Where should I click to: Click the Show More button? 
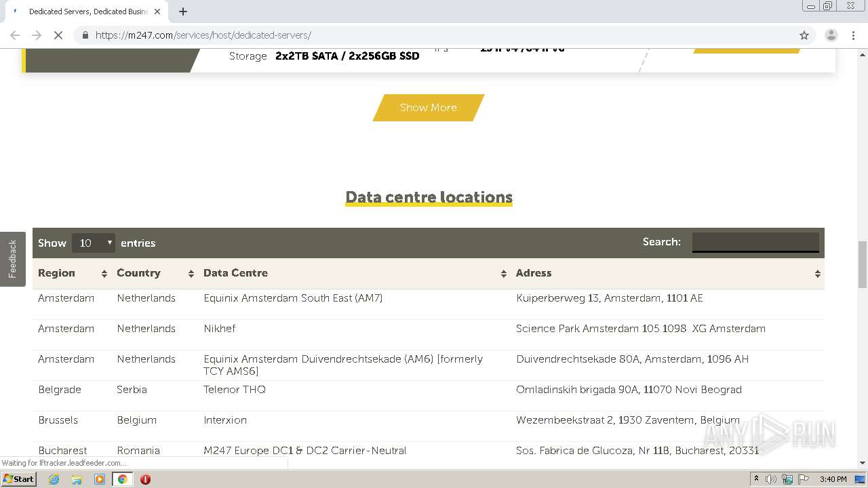pyautogui.click(x=429, y=108)
